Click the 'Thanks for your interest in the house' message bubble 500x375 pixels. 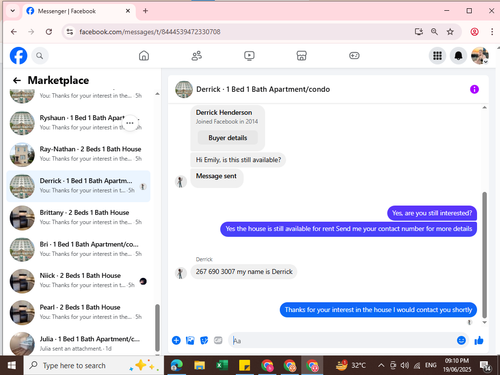[x=378, y=310]
